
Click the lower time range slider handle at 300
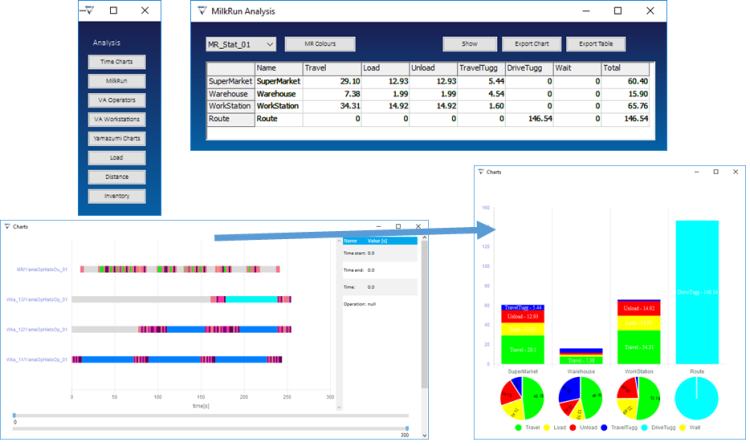click(x=407, y=428)
